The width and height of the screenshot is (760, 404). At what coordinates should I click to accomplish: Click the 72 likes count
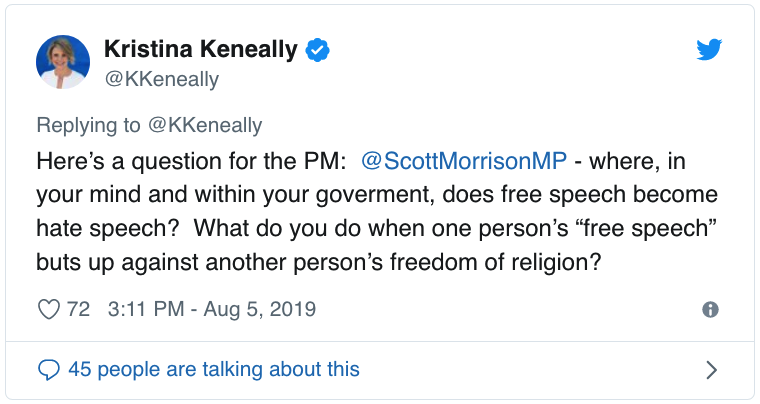(x=78, y=309)
